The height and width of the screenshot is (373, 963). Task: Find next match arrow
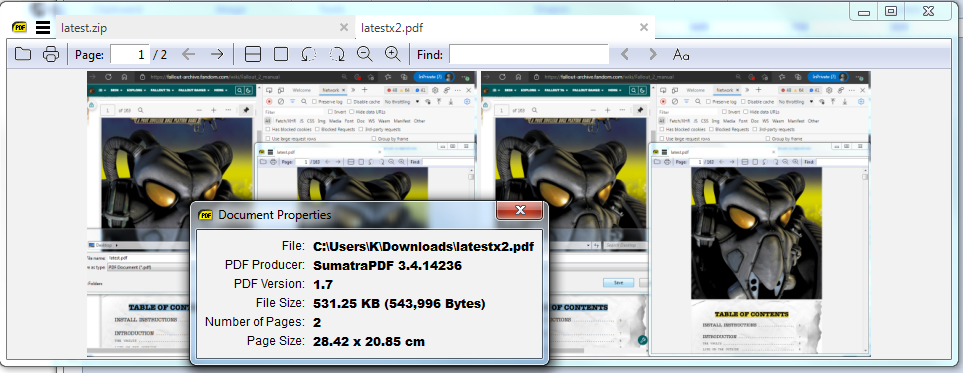653,54
